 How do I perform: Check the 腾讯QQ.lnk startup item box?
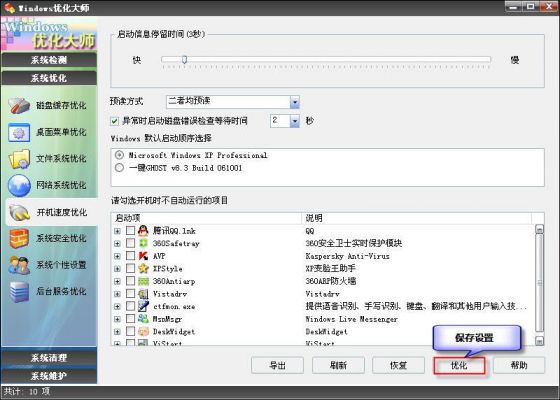(x=131, y=231)
